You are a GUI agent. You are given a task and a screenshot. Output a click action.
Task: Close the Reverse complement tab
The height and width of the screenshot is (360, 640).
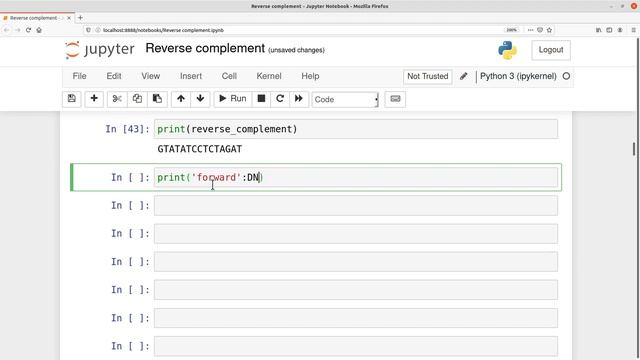[69, 18]
